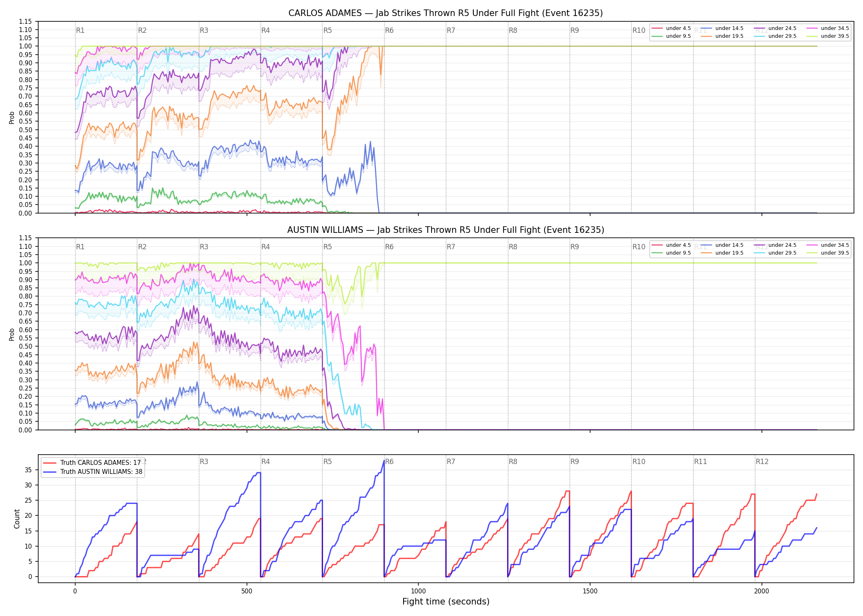863x616 pixels.
Task: Click the 35 tick on Count axis
Action: [28, 470]
